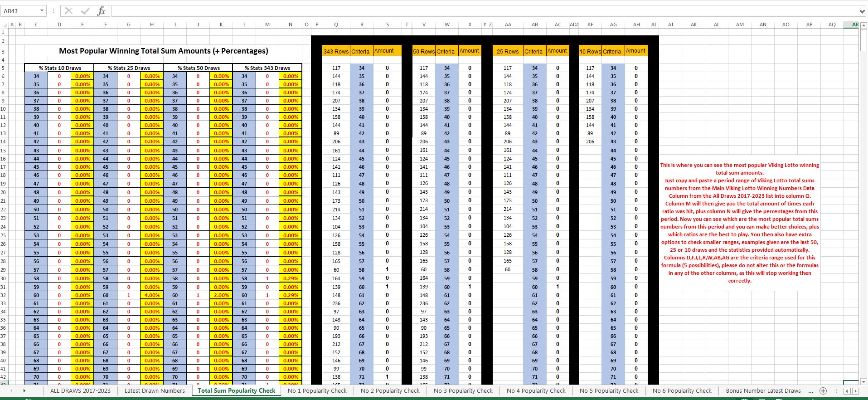This screenshot has height=400, width=868.
Task: Click the vertical scrollbar thumb
Action: coord(863,40)
